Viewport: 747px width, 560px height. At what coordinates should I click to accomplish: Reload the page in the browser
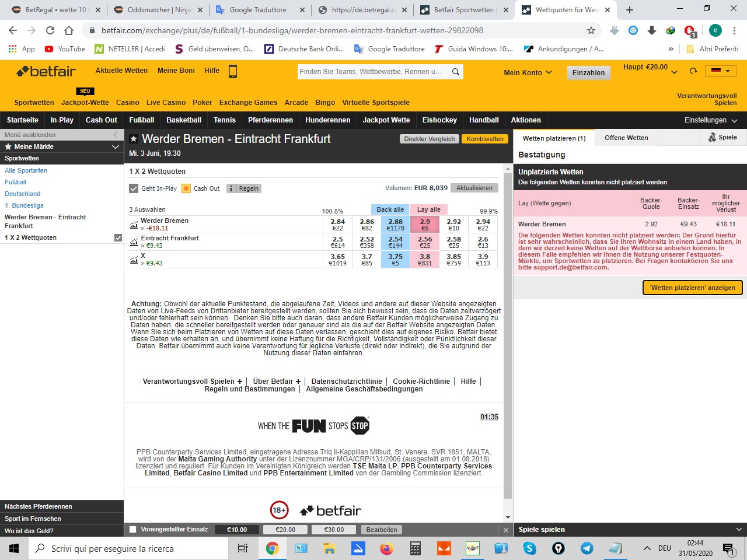pos(50,30)
